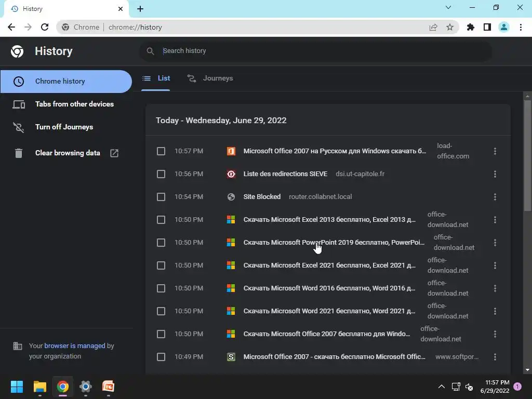Open the Скачать Microsoft Word 2021 link
This screenshot has width=532, height=399.
[329, 311]
